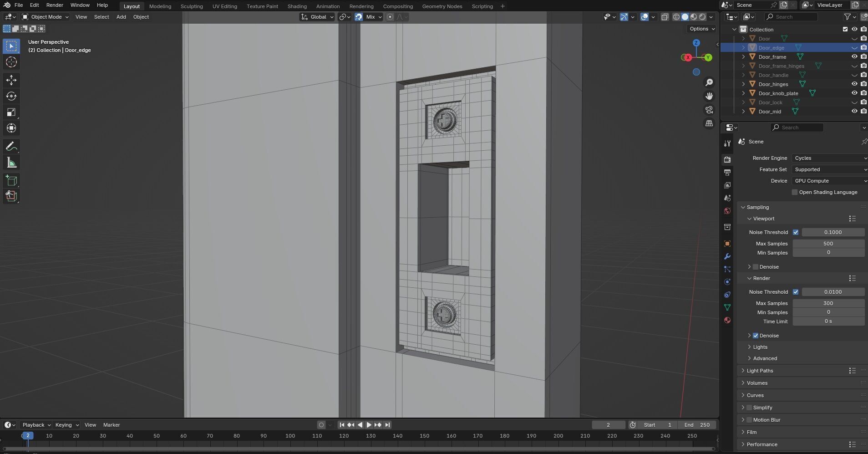868x454 pixels.
Task: Open the Render properties tab
Action: pos(727,160)
